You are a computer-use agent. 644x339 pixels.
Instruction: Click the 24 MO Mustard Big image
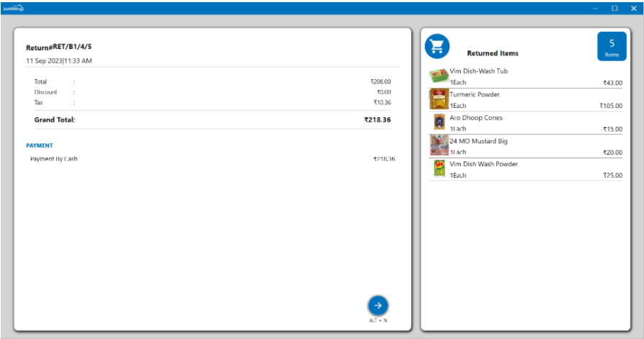click(439, 145)
